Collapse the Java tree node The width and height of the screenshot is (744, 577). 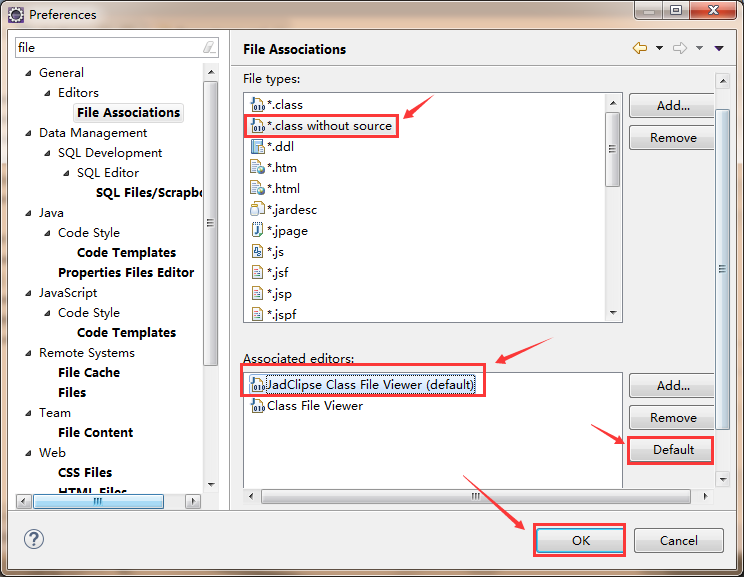coord(28,214)
